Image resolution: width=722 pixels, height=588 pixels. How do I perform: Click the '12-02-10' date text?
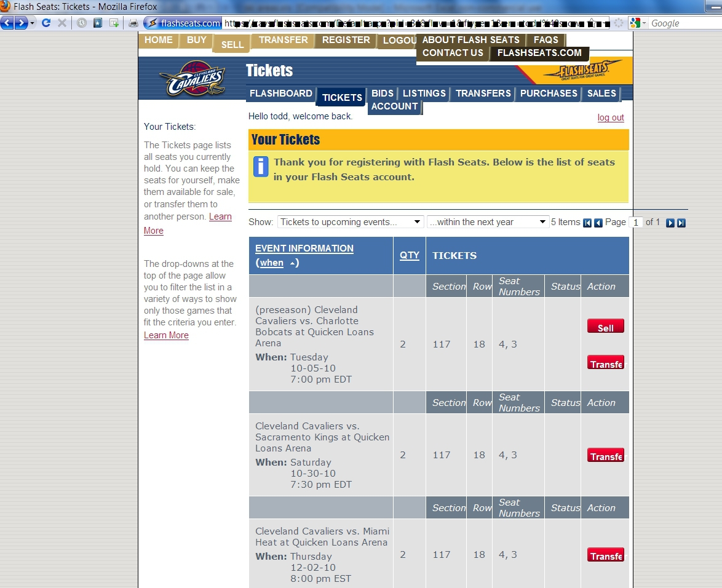[x=313, y=567]
